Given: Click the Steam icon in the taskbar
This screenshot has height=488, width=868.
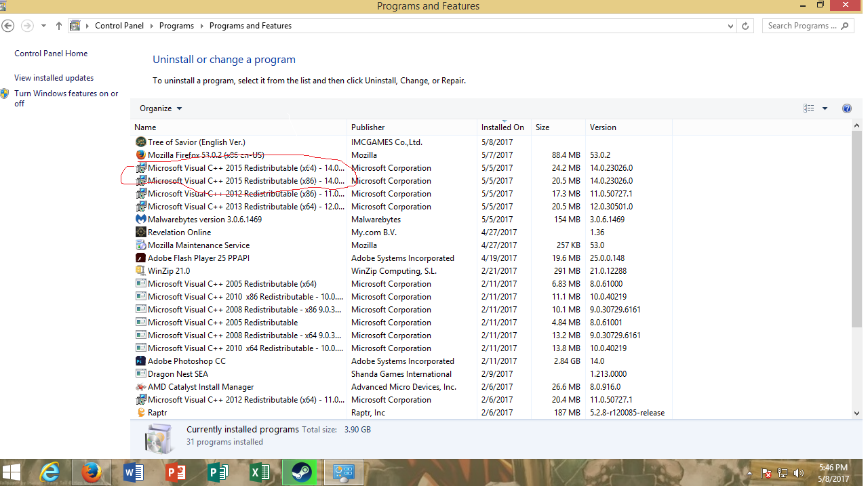Looking at the screenshot, I should click(301, 472).
